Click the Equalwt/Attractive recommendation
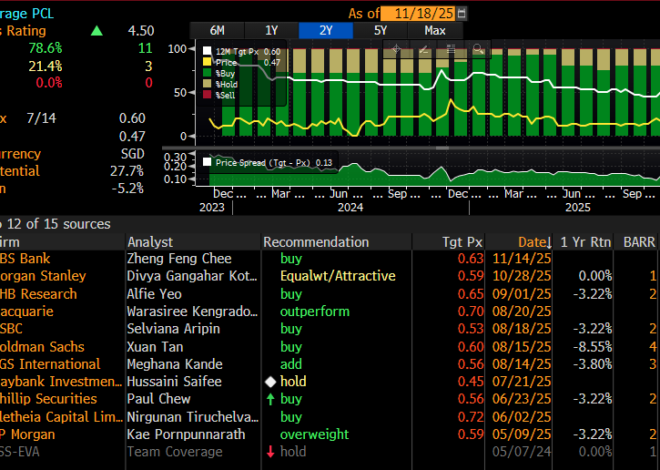The image size is (660, 470). pyautogui.click(x=338, y=276)
